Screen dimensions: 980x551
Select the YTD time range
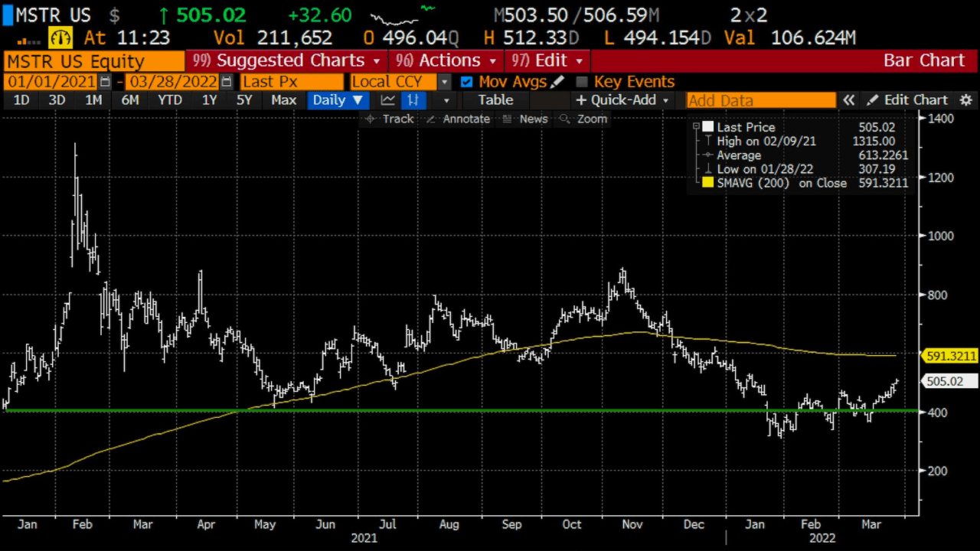click(169, 100)
